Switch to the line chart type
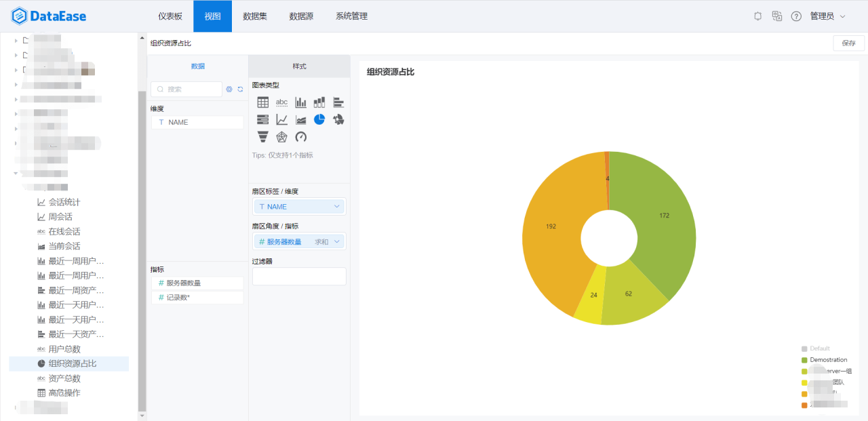The width and height of the screenshot is (868, 421). point(281,120)
